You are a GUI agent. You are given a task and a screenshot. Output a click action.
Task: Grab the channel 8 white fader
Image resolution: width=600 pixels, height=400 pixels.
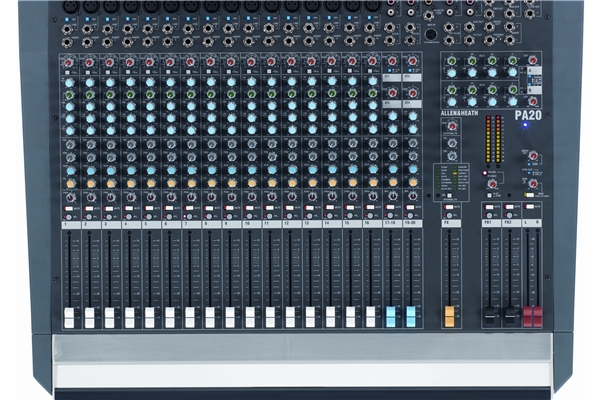click(x=210, y=317)
